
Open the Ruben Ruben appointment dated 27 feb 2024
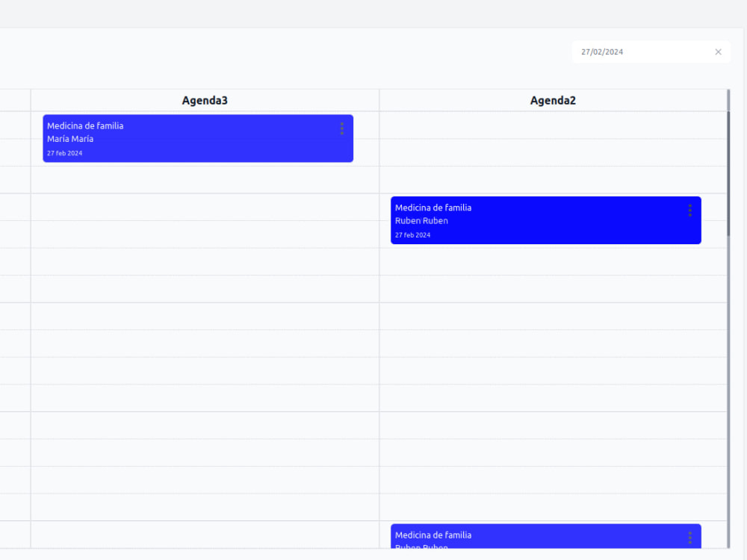click(545, 220)
